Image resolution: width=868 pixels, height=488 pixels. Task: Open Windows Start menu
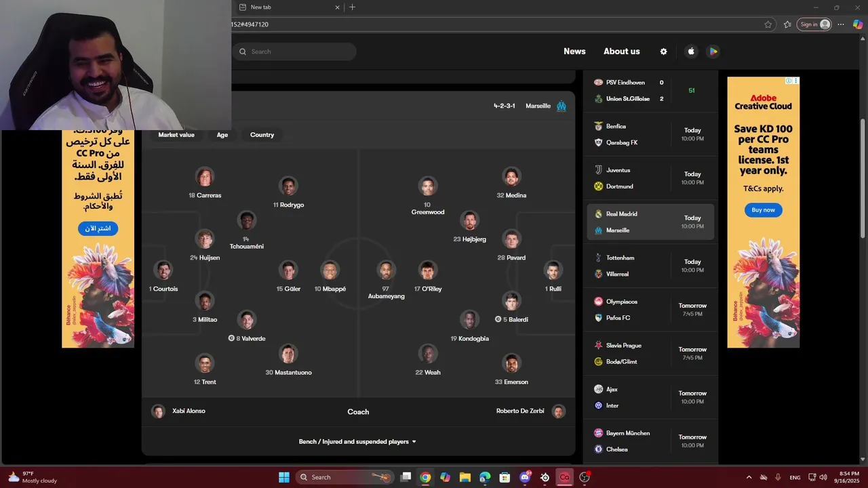[x=284, y=477]
